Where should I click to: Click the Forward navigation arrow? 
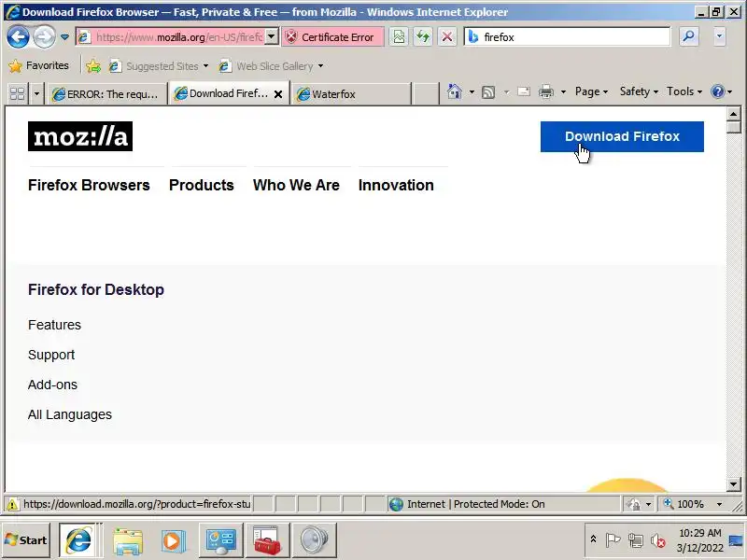[x=44, y=36]
